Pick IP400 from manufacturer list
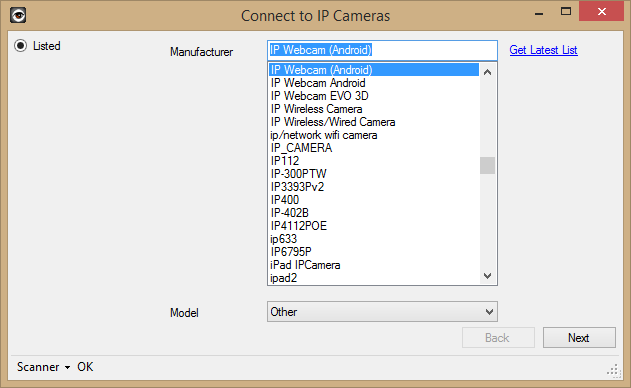This screenshot has height=388, width=631. [374, 200]
